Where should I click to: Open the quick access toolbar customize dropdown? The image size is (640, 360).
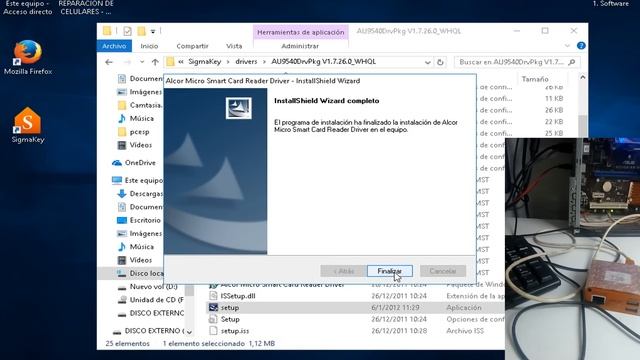coord(153,31)
